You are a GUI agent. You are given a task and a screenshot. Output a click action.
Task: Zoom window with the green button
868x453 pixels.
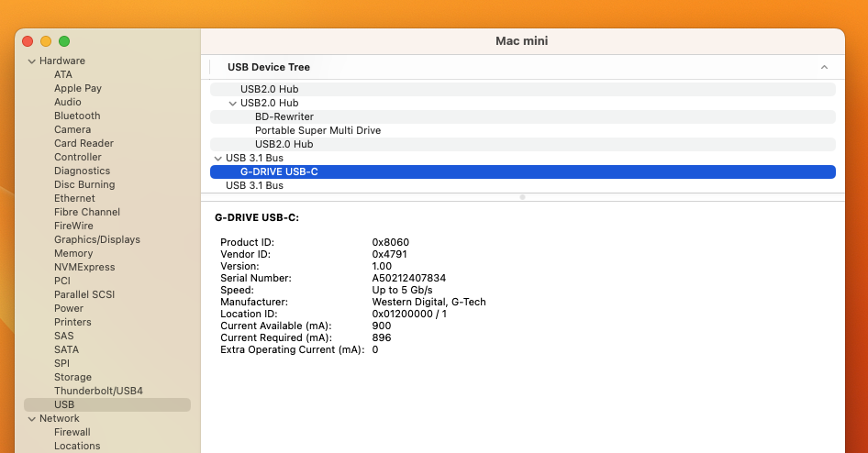64,41
